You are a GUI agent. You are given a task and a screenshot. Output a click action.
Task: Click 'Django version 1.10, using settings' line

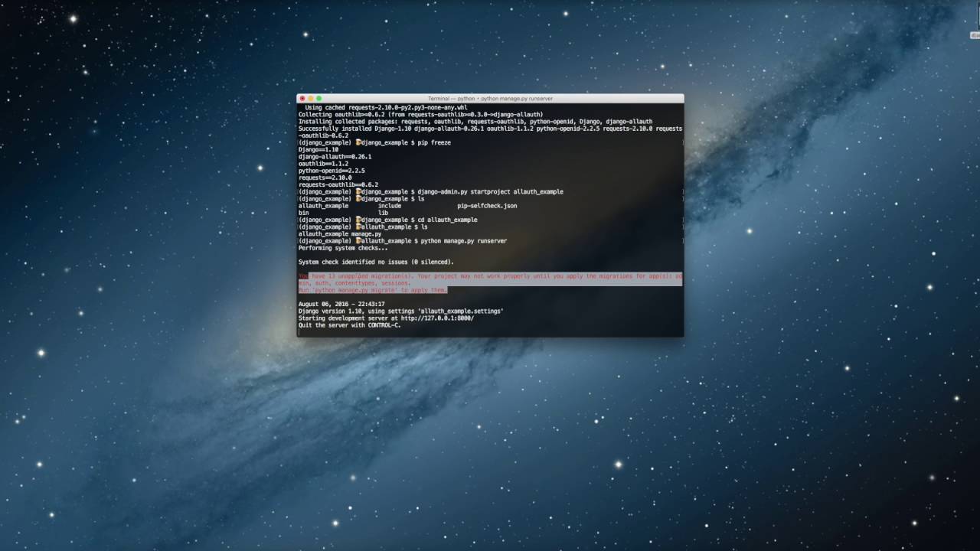[401, 311]
